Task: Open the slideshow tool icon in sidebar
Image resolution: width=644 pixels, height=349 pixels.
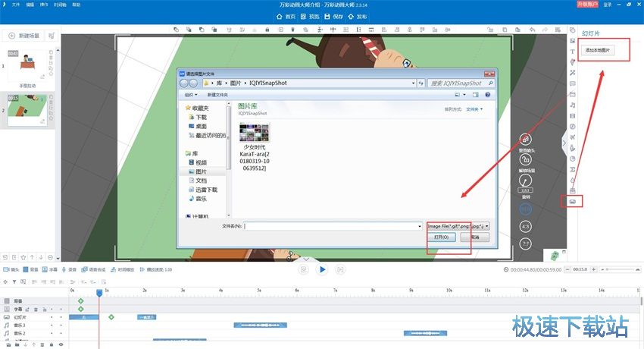Action: coord(573,201)
